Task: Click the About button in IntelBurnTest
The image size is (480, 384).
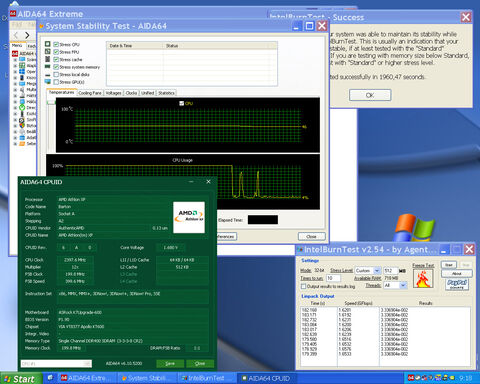Action: [x=457, y=273]
